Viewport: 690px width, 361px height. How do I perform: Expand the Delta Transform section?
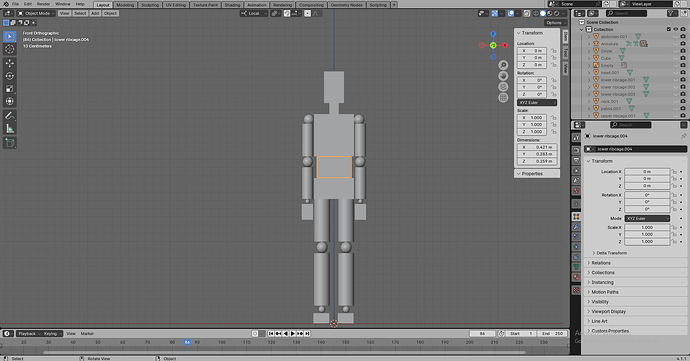tap(611, 253)
